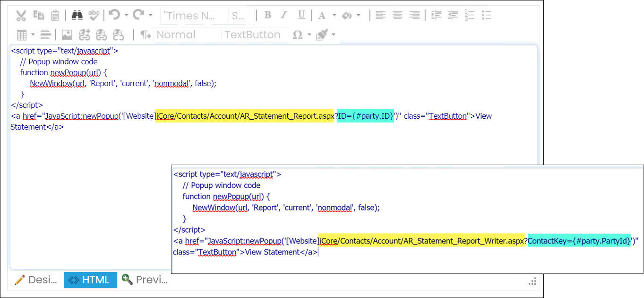Align text right
This screenshot has height=298, width=644.
[414, 15]
